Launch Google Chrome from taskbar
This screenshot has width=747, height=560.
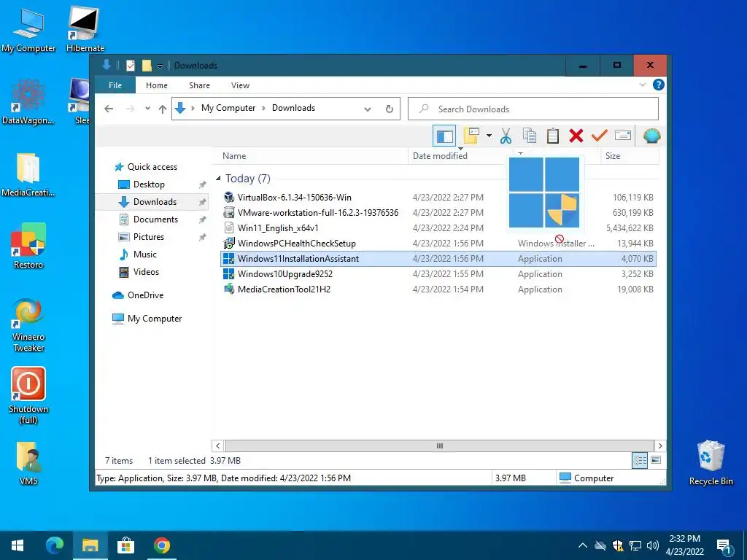[162, 545]
